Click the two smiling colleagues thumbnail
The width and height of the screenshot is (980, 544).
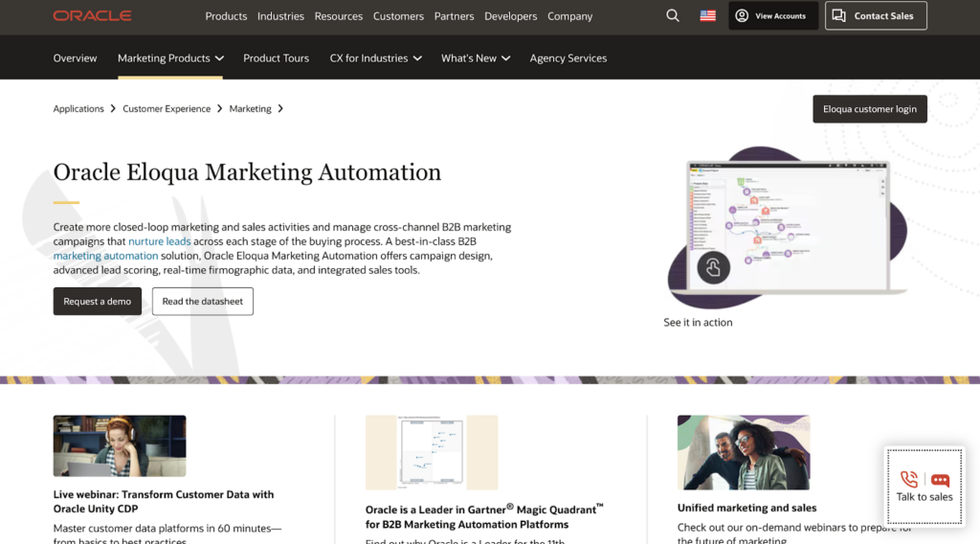tap(743, 452)
